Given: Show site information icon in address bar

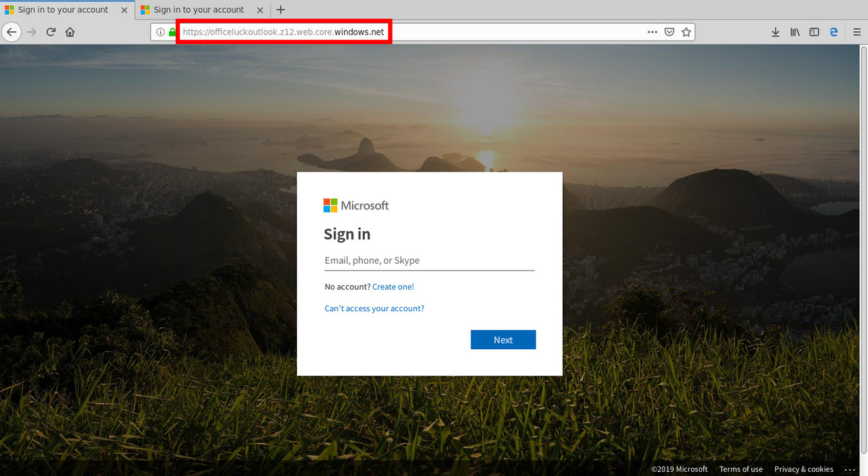Looking at the screenshot, I should click(160, 32).
